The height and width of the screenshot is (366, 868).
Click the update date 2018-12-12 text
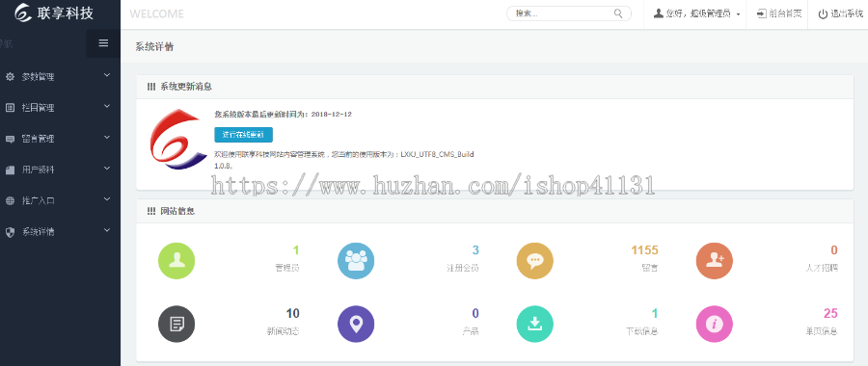point(331,115)
